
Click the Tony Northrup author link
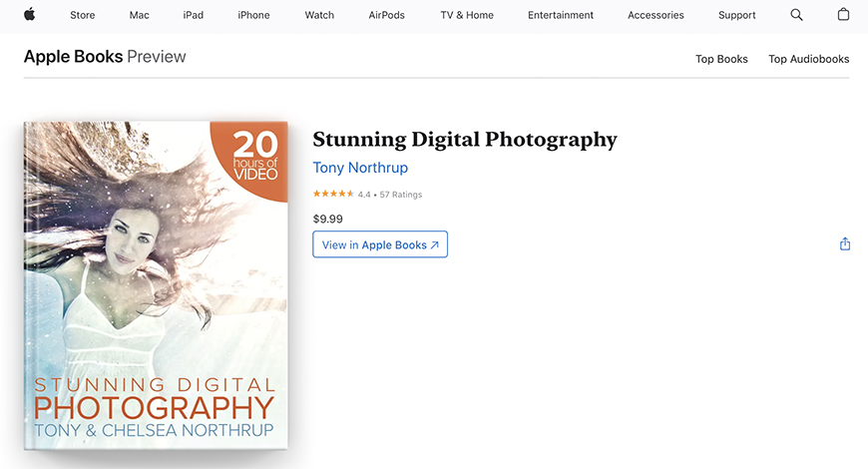360,168
